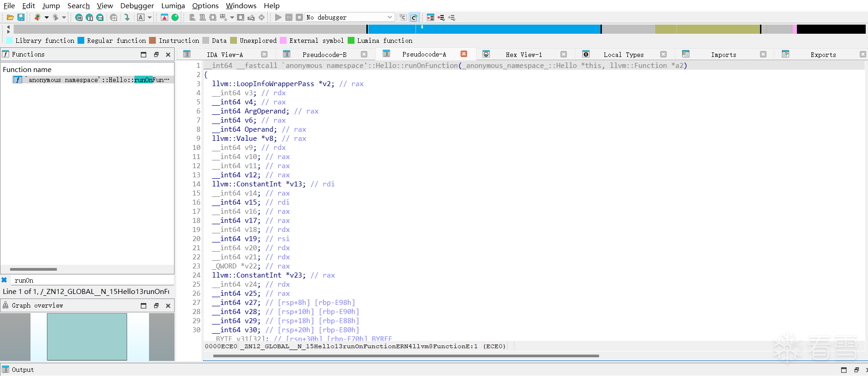Click the red-dotted breakpoint list icon
Screen dimensions: 868x376
(431, 17)
